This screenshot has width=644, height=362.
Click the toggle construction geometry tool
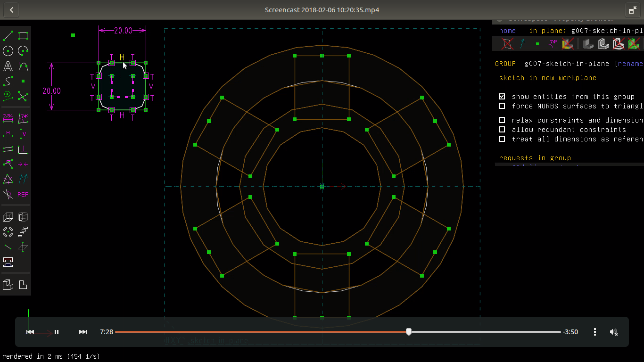coord(8,96)
